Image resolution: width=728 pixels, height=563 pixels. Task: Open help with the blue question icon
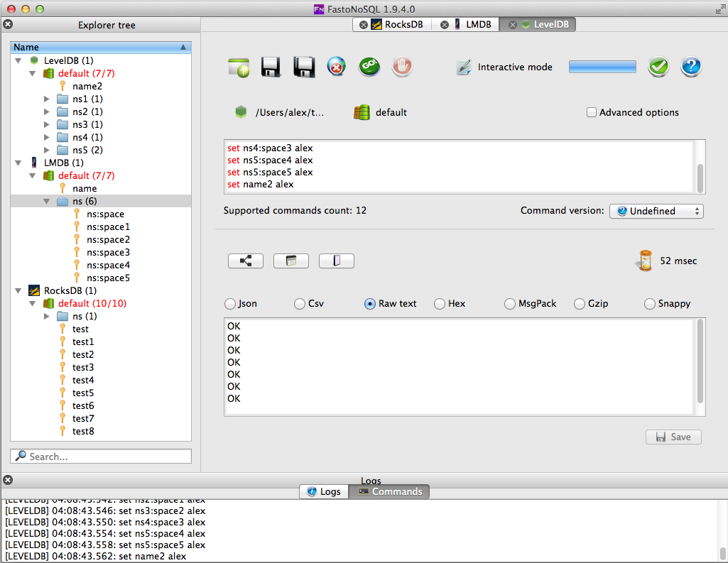[691, 66]
